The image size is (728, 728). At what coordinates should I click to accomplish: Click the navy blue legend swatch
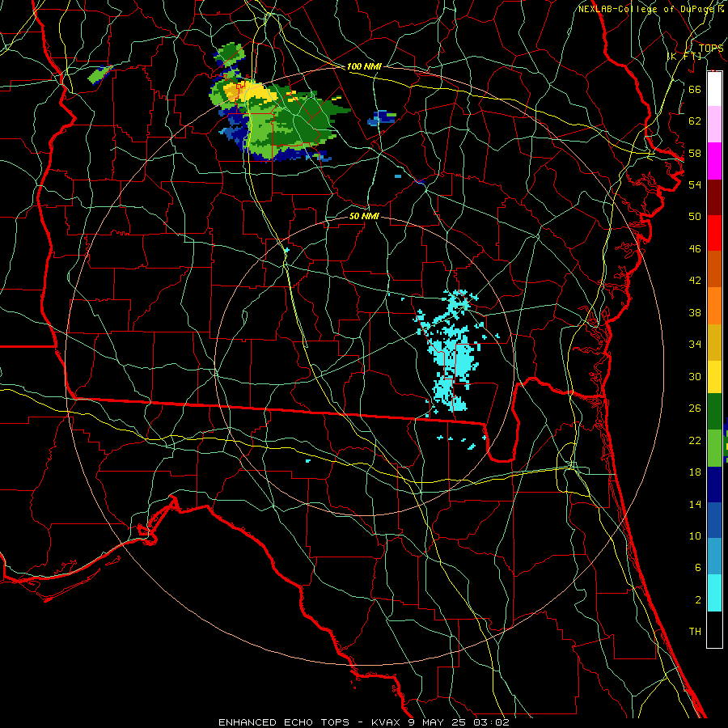point(714,485)
